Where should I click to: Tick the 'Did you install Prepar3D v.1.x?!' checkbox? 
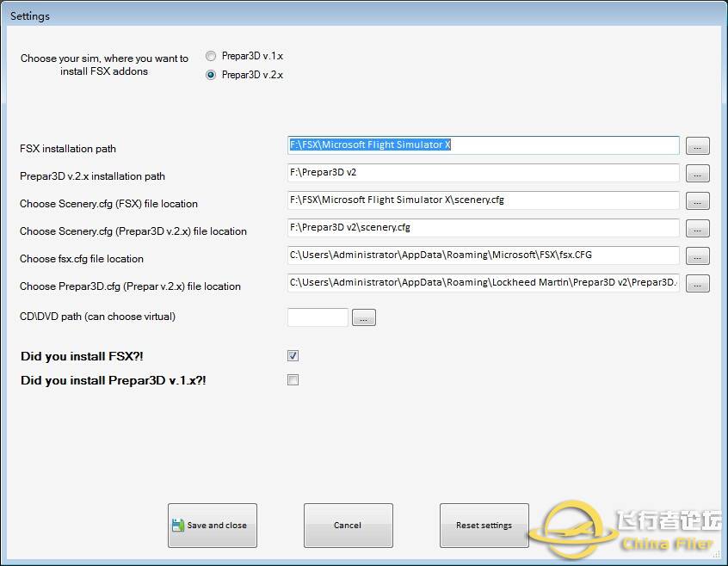293,380
